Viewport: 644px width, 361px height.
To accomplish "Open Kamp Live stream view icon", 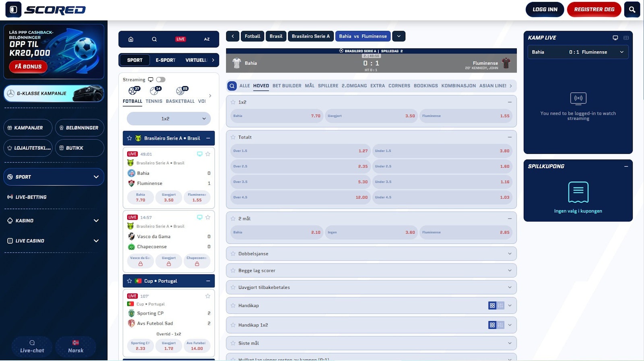I will (x=615, y=38).
